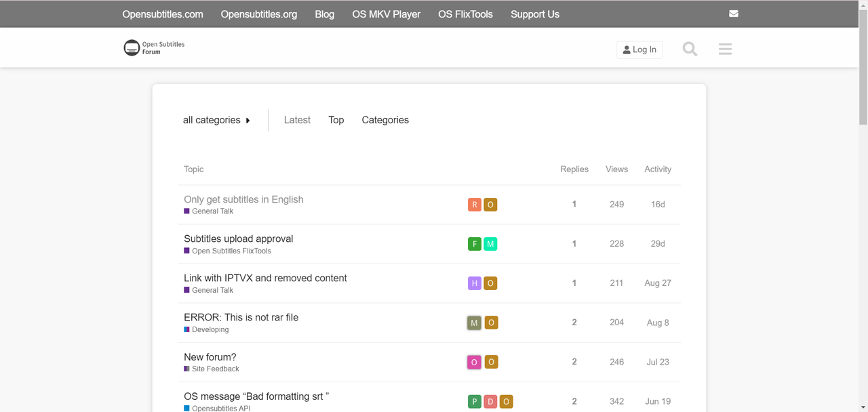Image resolution: width=868 pixels, height=412 pixels.
Task: Click avatar H on IPTVX topic
Action: [474, 283]
